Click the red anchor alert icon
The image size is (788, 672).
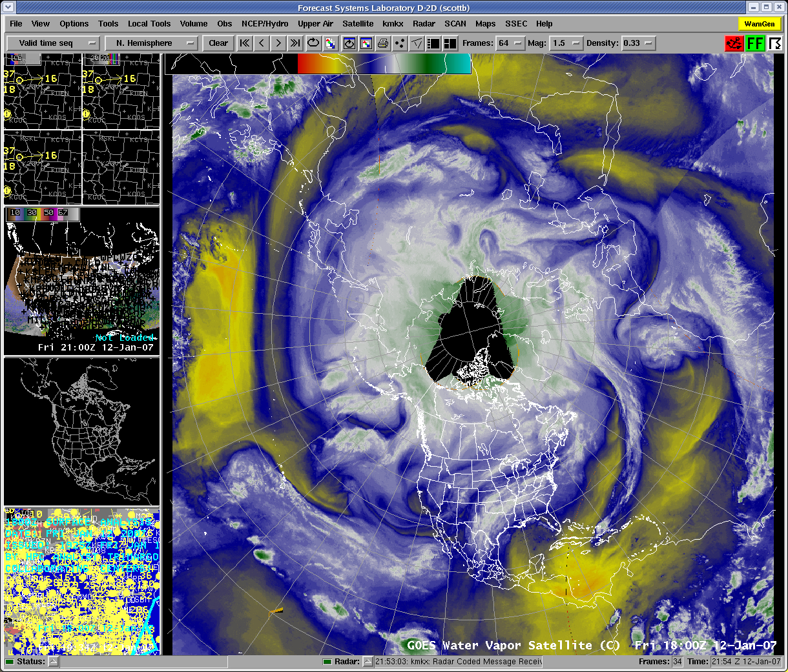(733, 43)
